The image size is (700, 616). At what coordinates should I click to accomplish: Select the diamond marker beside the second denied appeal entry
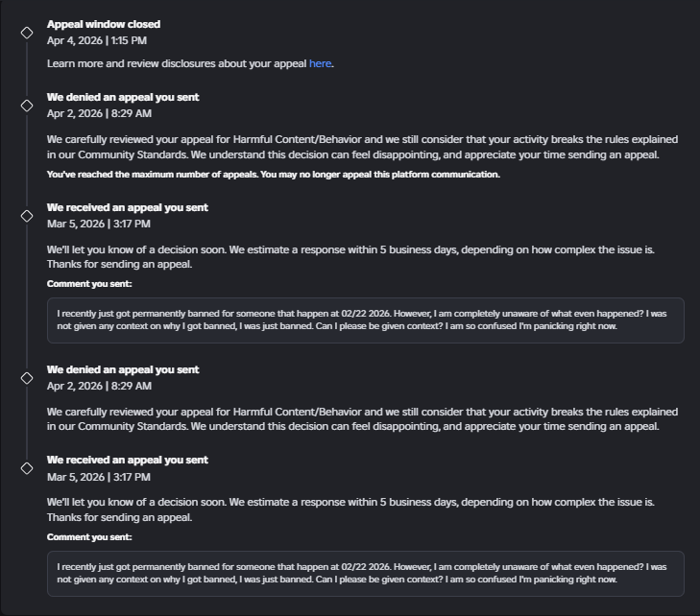coord(27,378)
